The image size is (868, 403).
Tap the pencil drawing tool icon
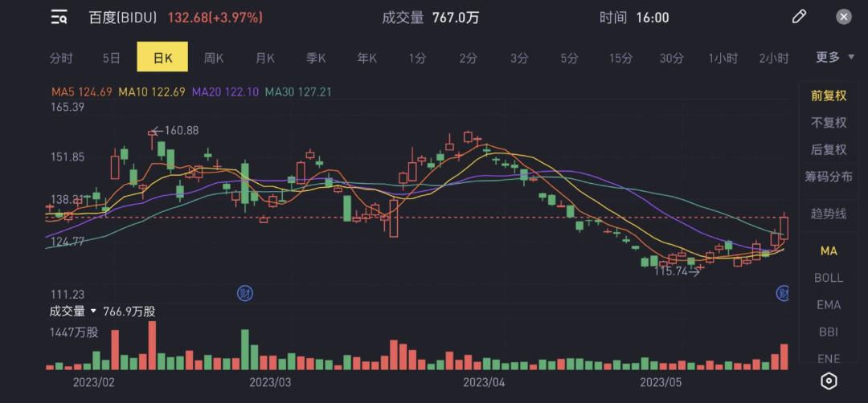799,17
